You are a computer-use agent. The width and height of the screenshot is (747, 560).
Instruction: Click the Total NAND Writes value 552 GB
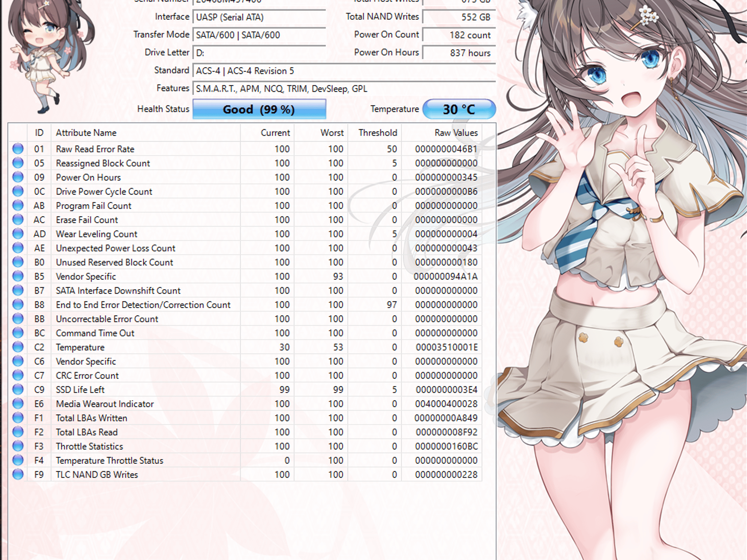click(x=459, y=17)
